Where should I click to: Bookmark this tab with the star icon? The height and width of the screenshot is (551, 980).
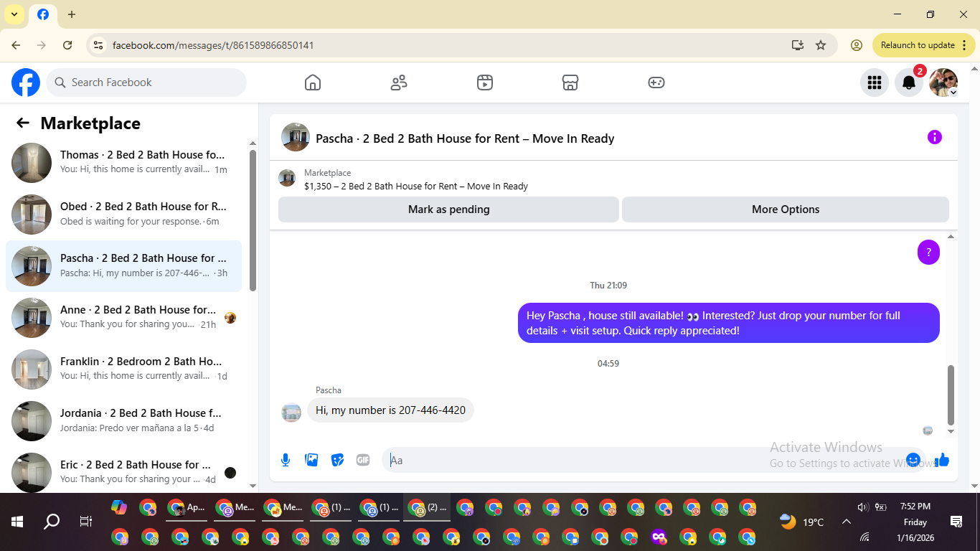(821, 45)
